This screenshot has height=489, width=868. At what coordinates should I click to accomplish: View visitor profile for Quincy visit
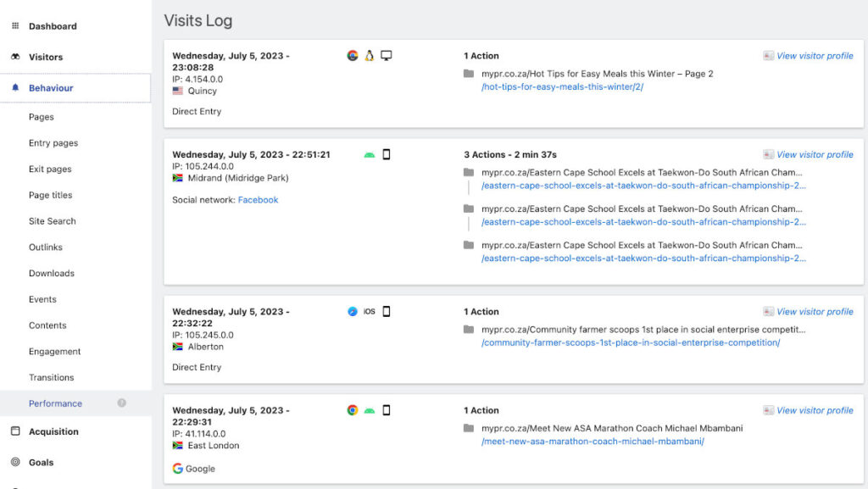(815, 56)
